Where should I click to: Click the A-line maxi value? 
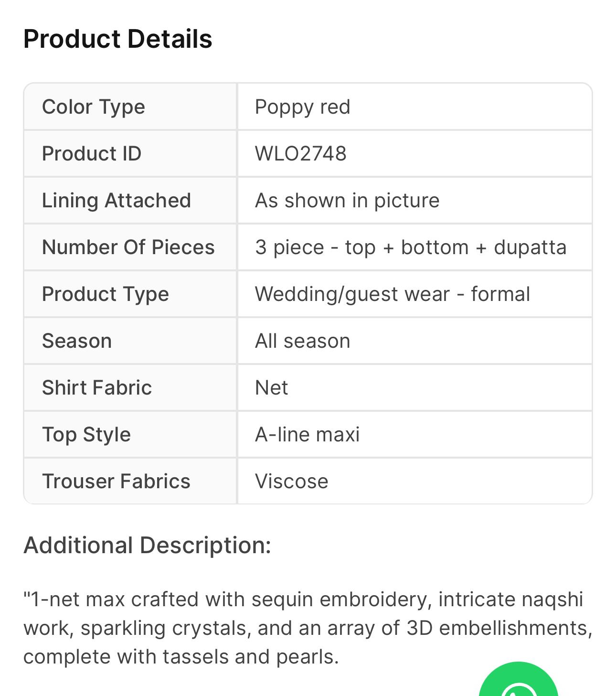click(x=307, y=434)
